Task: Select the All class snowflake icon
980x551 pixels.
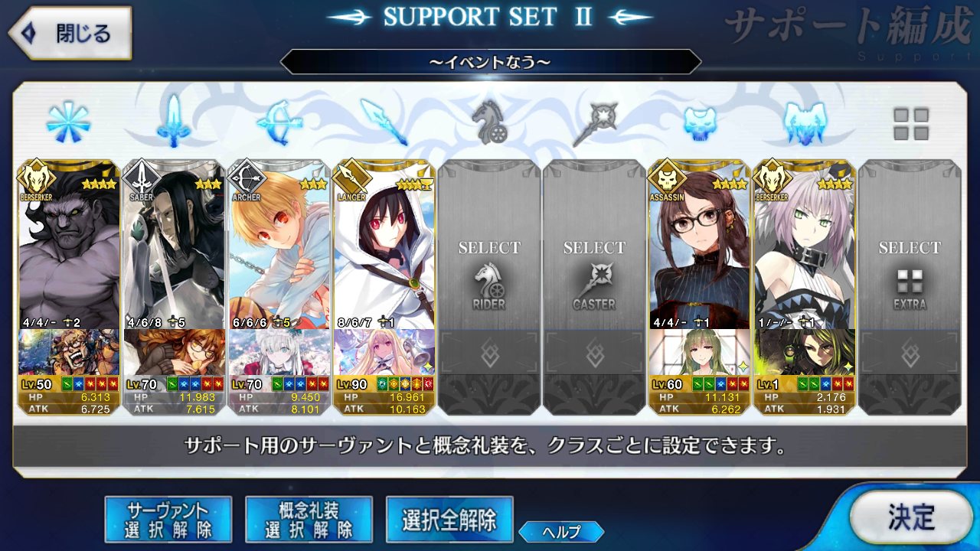Action: coord(69,122)
